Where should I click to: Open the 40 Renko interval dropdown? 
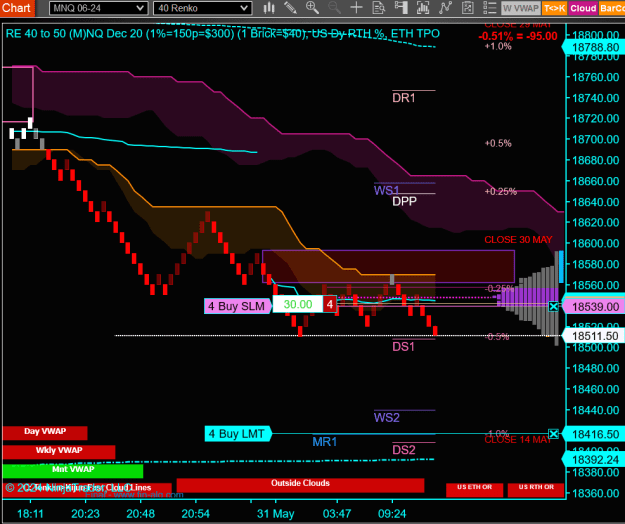click(202, 8)
